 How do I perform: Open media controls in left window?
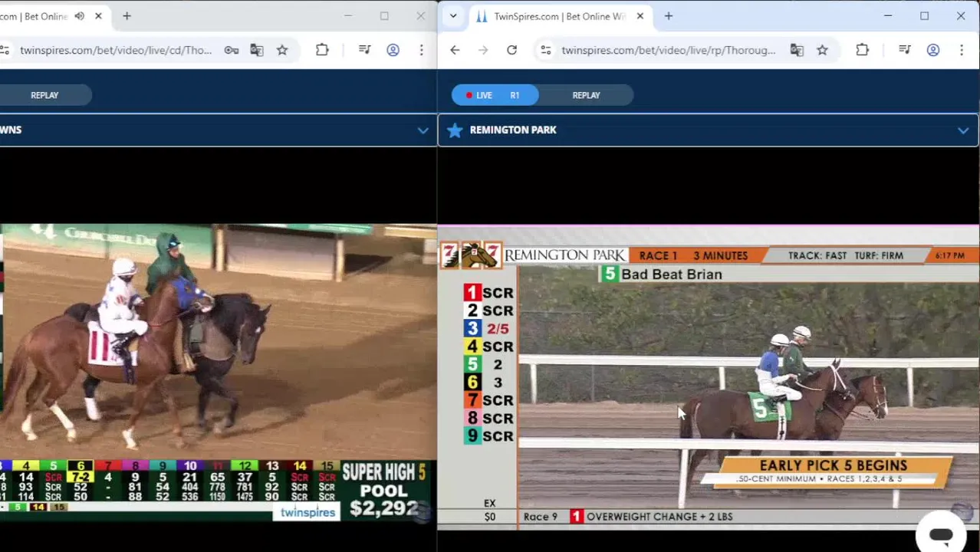point(364,51)
